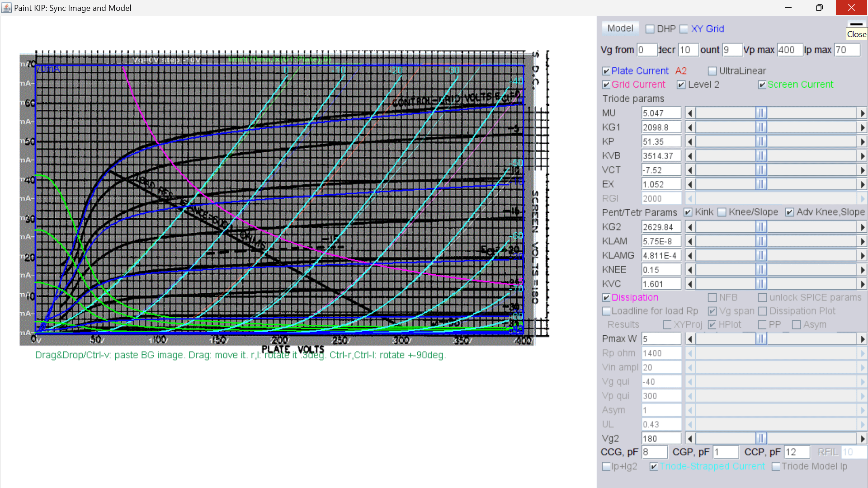Click the Vg from input field

pyautogui.click(x=646, y=50)
